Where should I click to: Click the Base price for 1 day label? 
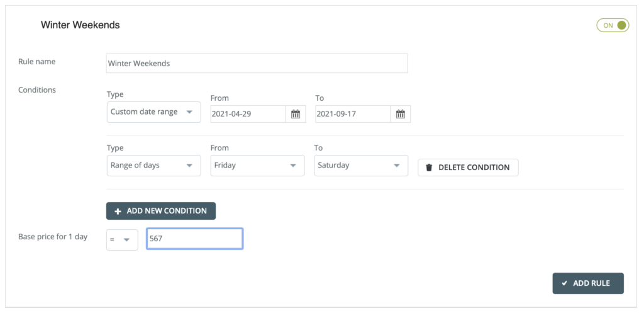point(53,237)
